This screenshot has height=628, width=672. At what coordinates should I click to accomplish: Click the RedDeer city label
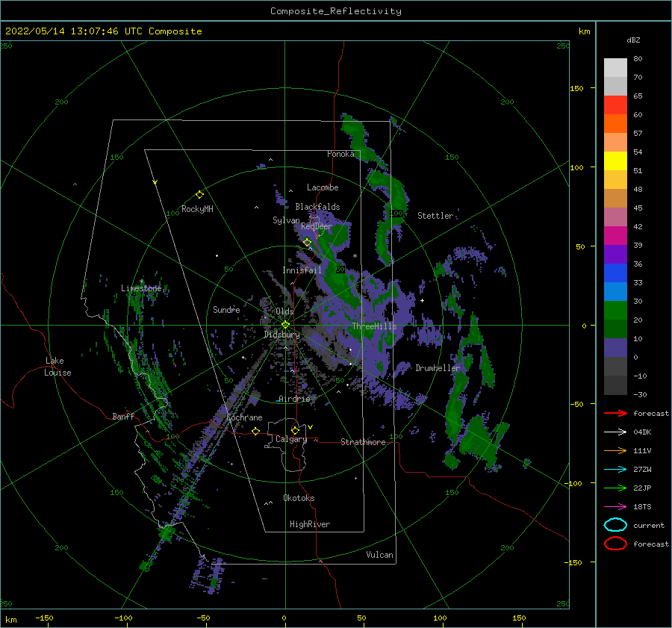317,226
